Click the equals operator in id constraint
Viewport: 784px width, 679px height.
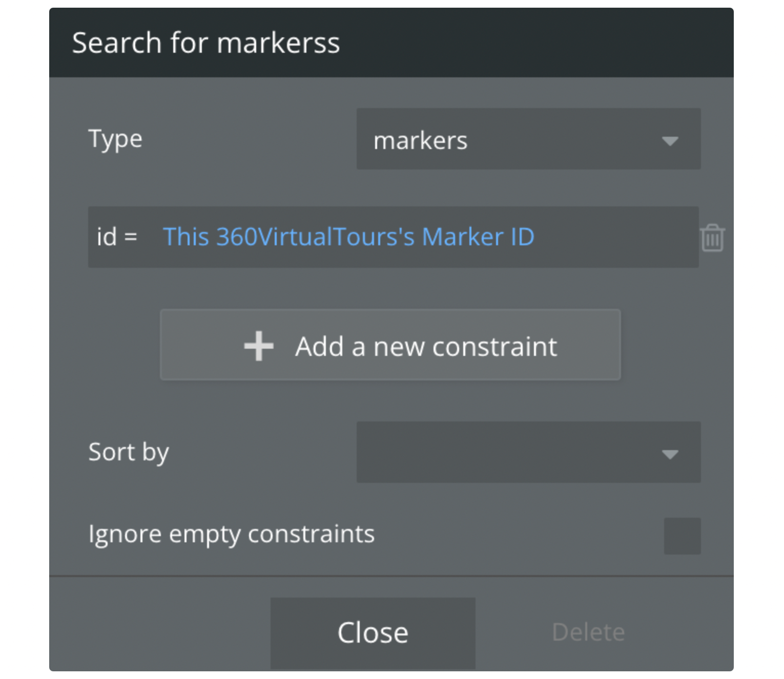(131, 237)
